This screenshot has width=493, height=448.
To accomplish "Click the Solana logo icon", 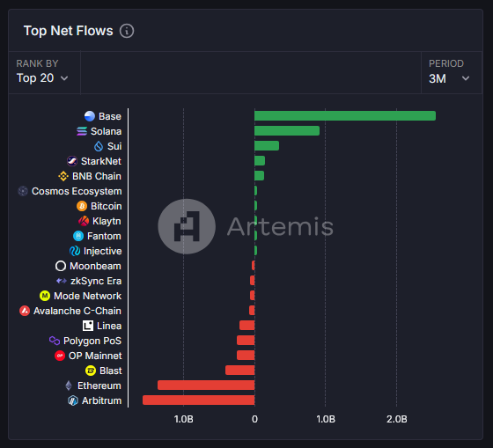I will click(82, 131).
